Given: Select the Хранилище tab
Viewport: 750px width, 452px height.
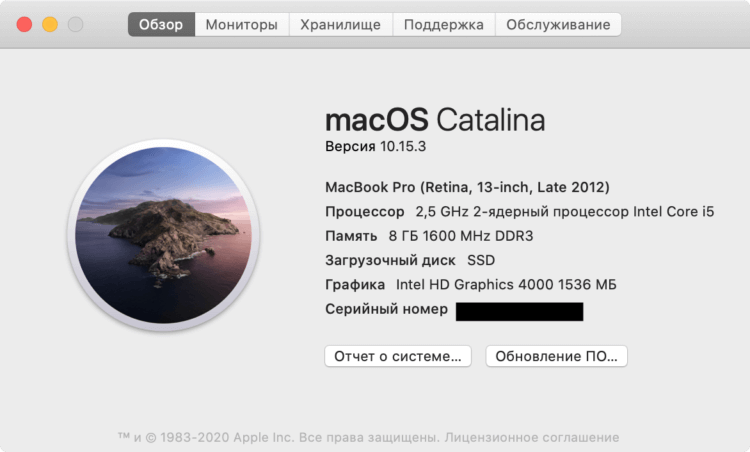Looking at the screenshot, I should (341, 24).
